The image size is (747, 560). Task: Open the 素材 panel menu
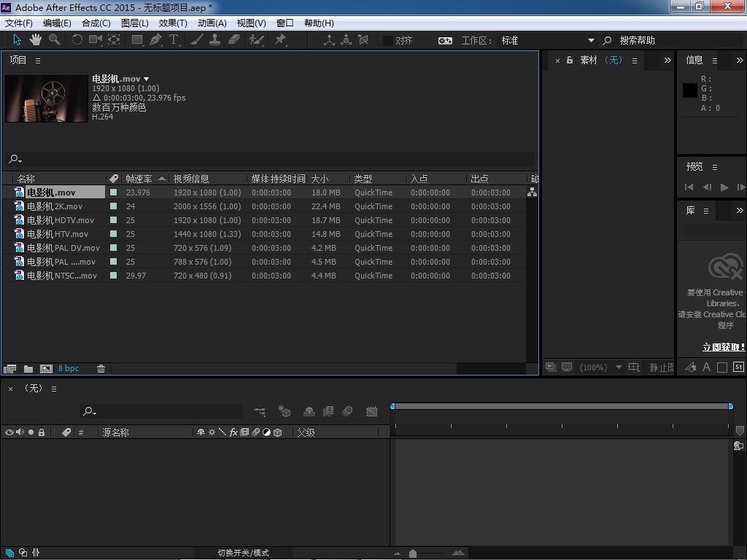[x=634, y=61]
